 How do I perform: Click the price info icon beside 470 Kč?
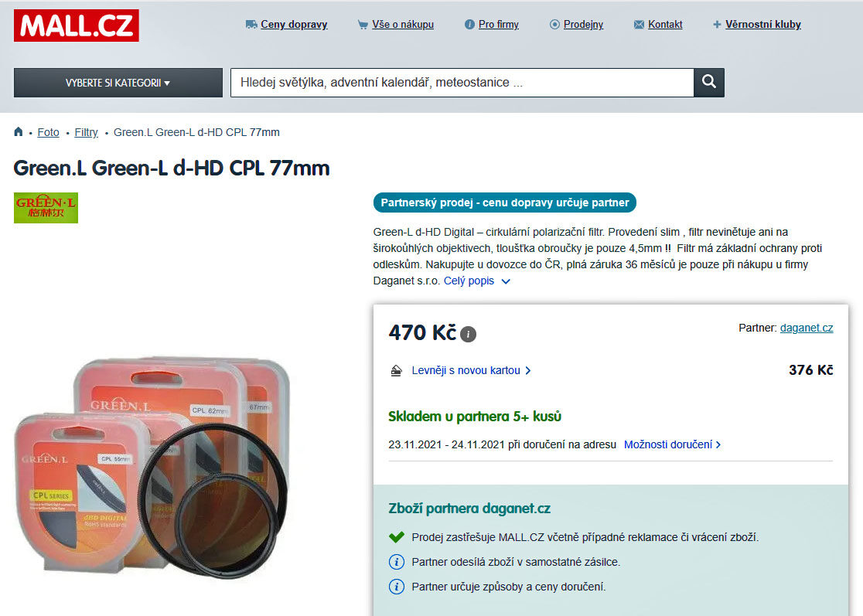pos(468,334)
